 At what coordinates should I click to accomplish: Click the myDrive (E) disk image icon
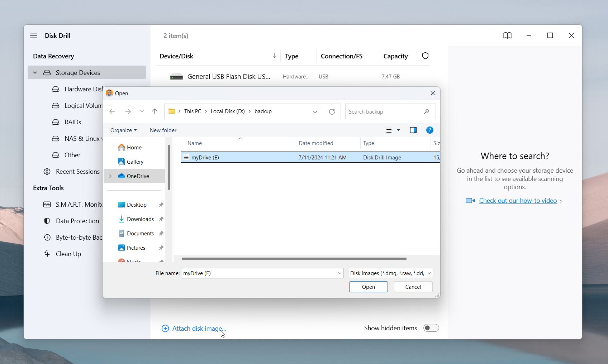[x=186, y=157]
